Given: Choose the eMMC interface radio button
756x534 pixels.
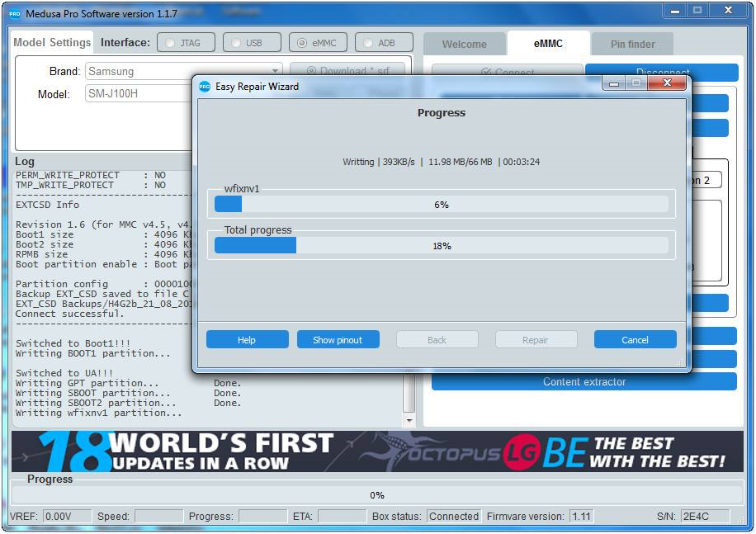Looking at the screenshot, I should pyautogui.click(x=317, y=42).
